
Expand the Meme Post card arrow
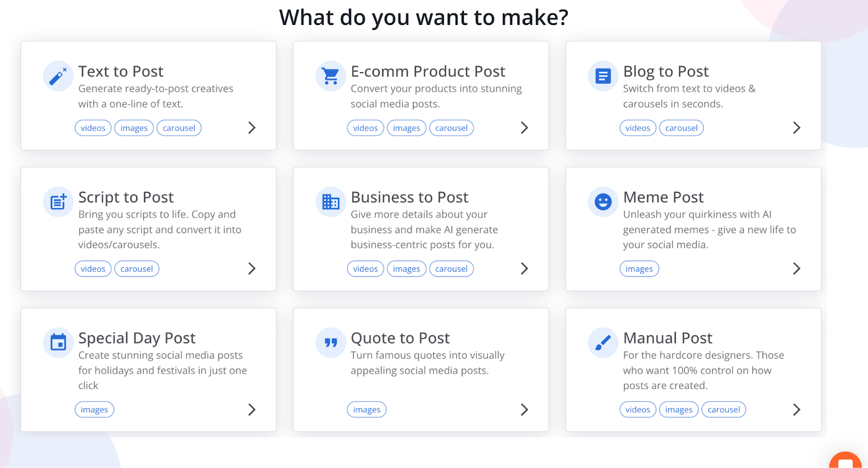pos(796,269)
